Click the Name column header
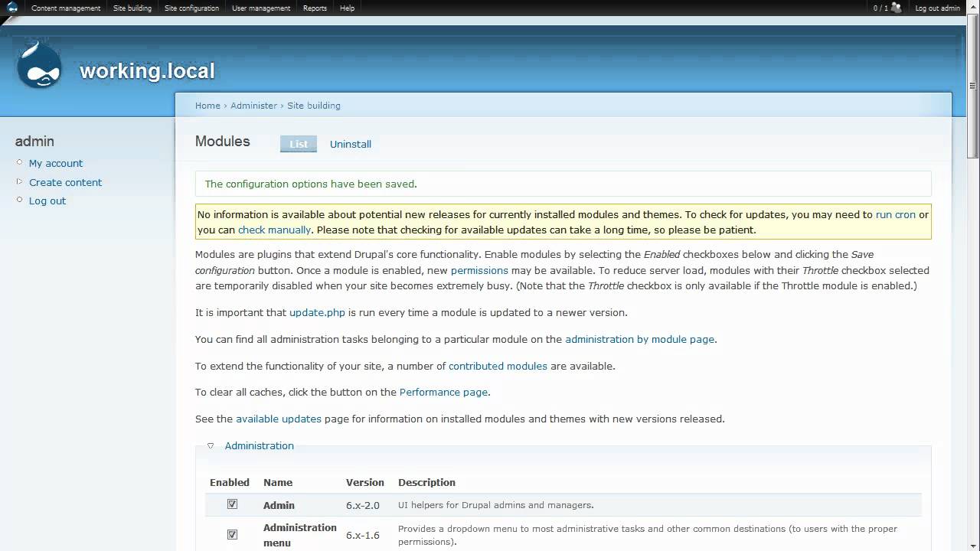The width and height of the screenshot is (980, 551). click(x=278, y=482)
